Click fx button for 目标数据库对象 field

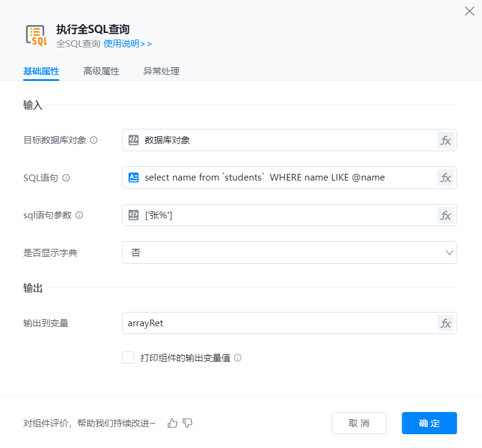[445, 140]
